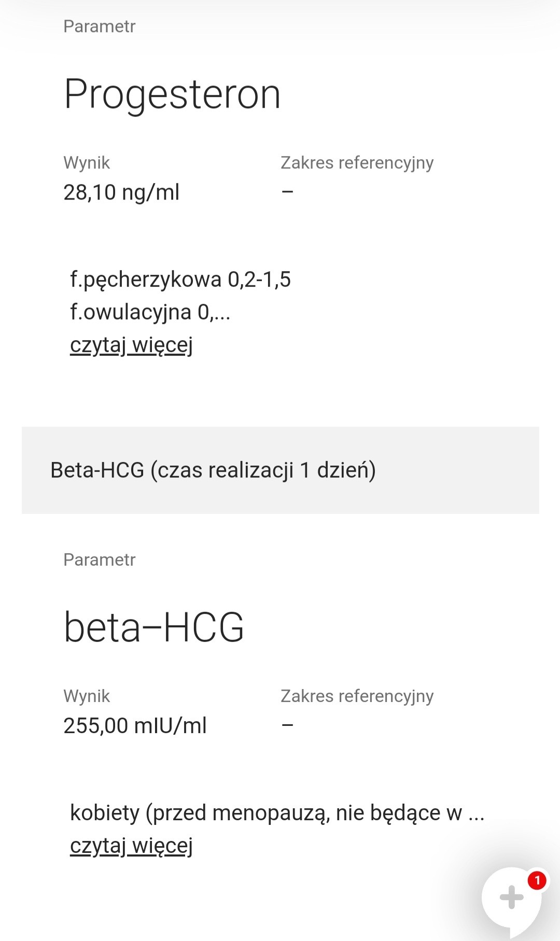Tap the beta–HCG parameter title

click(153, 627)
